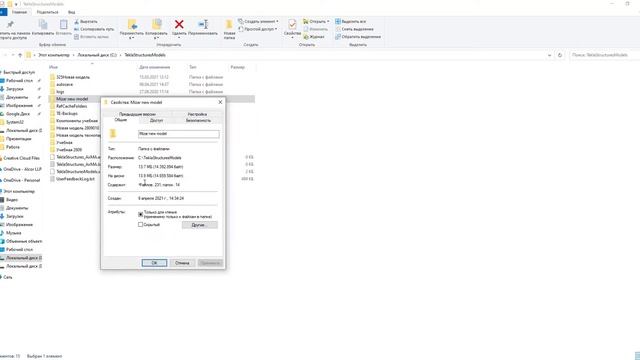Click Журнал history in ribbon
The height and width of the screenshot is (360, 640).
pyautogui.click(x=313, y=37)
